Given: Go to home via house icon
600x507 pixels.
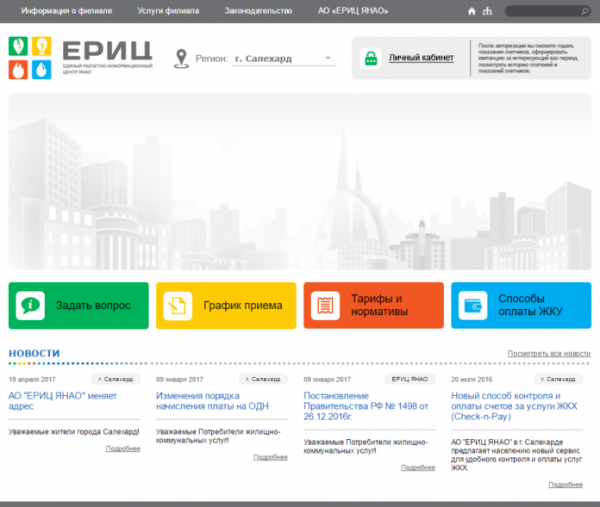Looking at the screenshot, I should point(471,11).
